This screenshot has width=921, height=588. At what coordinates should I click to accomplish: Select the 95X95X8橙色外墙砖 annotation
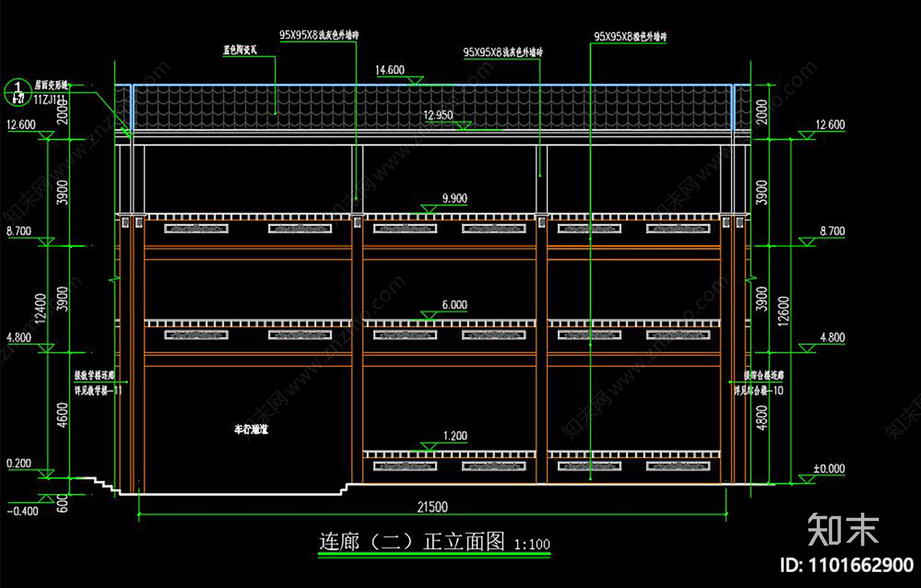point(630,36)
